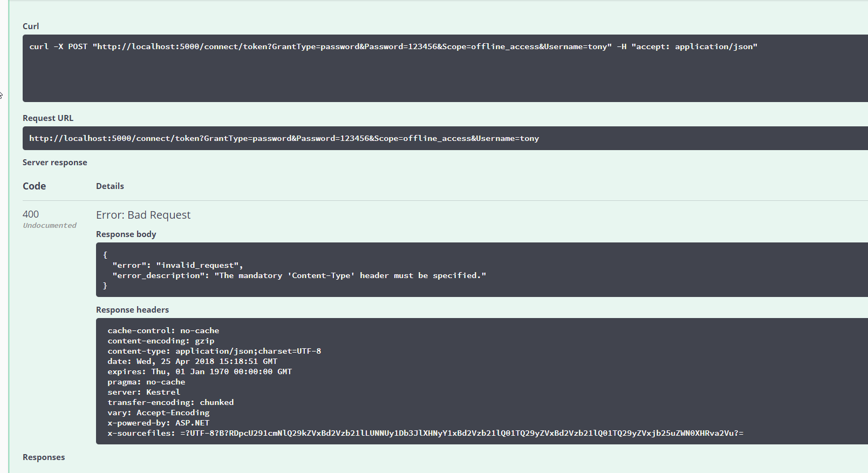Click the Error: Bad Request heading

click(x=143, y=214)
